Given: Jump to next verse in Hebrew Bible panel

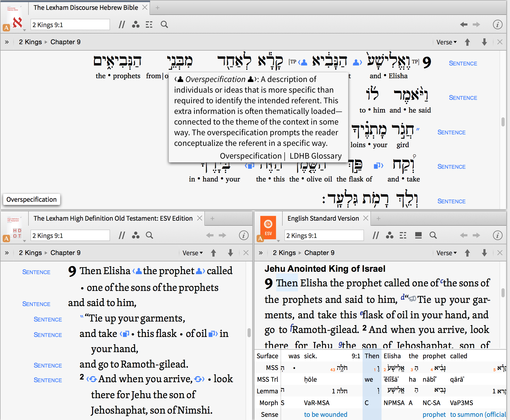Looking at the screenshot, I should pyautogui.click(x=484, y=42).
